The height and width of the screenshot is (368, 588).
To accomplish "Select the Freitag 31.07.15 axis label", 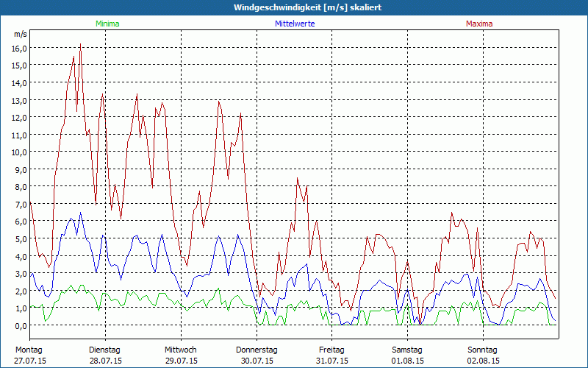I will pos(332,355).
